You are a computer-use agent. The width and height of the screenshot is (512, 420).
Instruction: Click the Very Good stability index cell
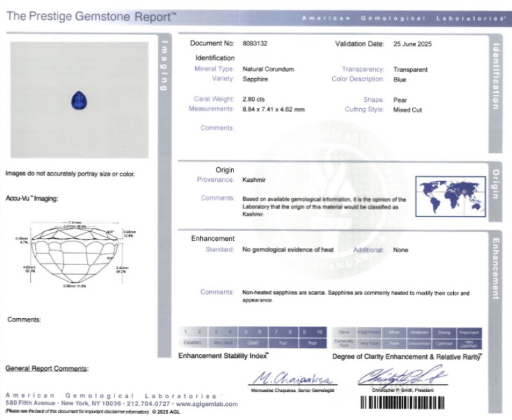click(x=223, y=343)
